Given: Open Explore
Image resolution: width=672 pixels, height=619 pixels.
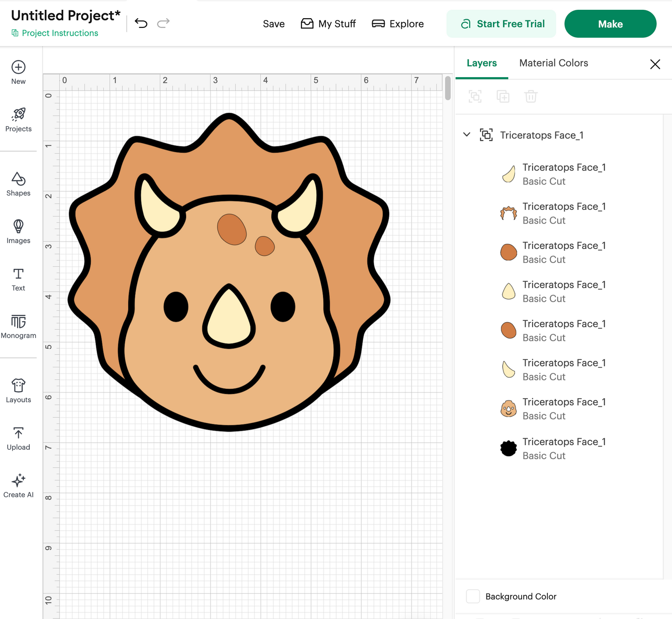Looking at the screenshot, I should 398,24.
